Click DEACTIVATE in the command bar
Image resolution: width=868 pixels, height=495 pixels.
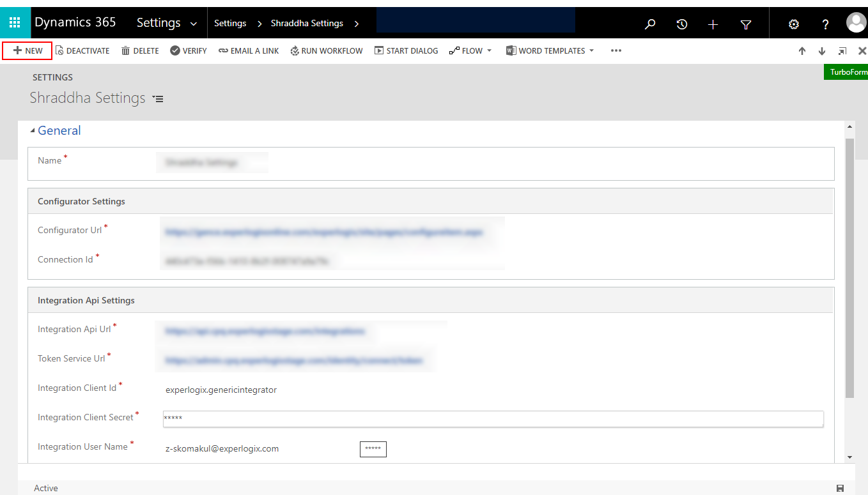[x=82, y=50]
